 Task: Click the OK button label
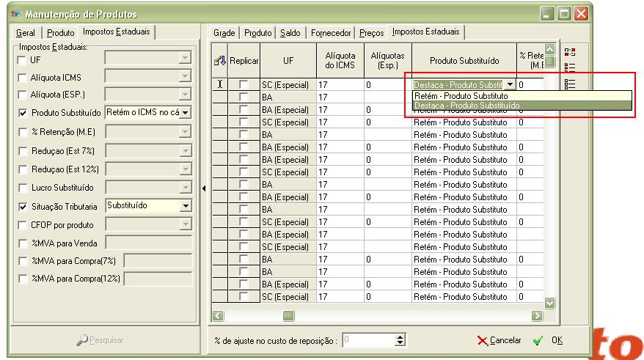[x=557, y=340]
